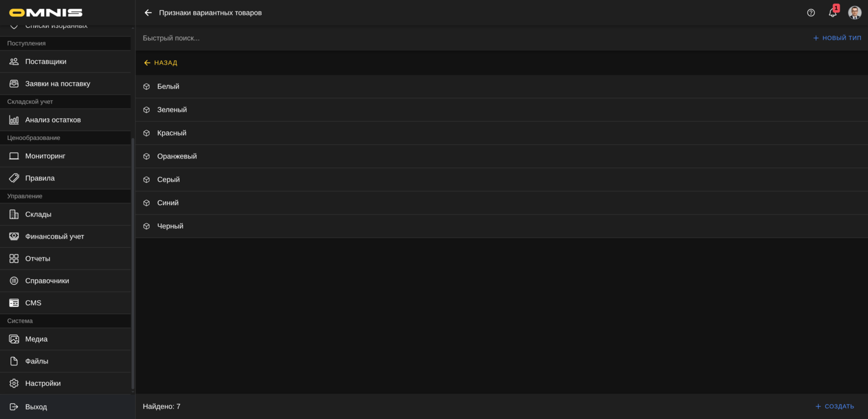The width and height of the screenshot is (868, 419).
Task: Click the Медиа image icon
Action: (x=14, y=339)
